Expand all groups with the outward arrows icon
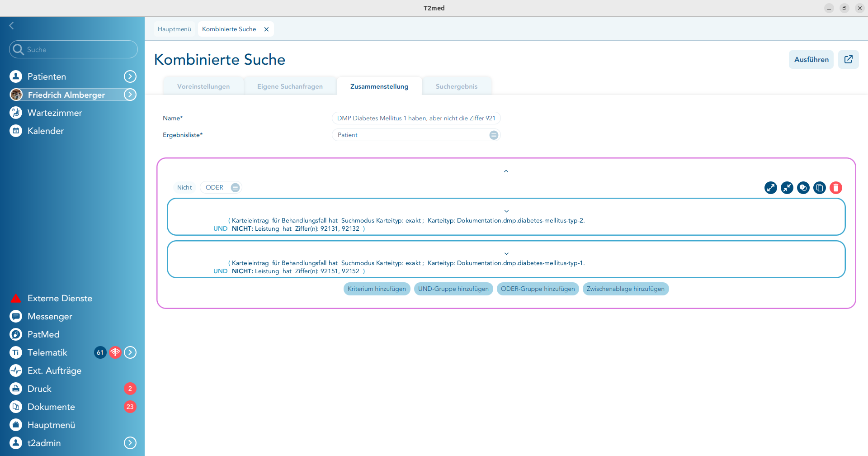Image resolution: width=868 pixels, height=456 pixels. pyautogui.click(x=771, y=187)
